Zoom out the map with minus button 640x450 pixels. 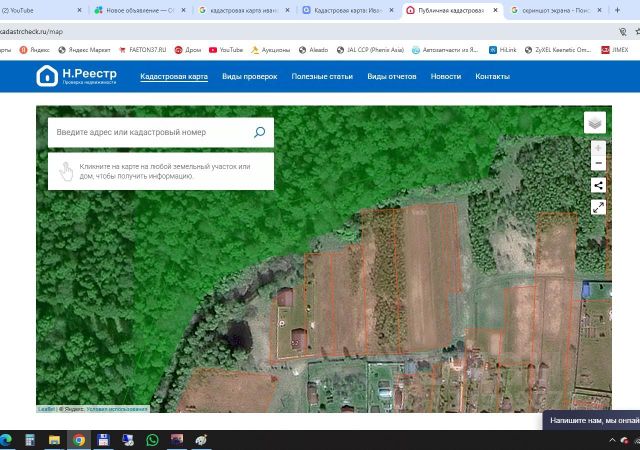598,163
